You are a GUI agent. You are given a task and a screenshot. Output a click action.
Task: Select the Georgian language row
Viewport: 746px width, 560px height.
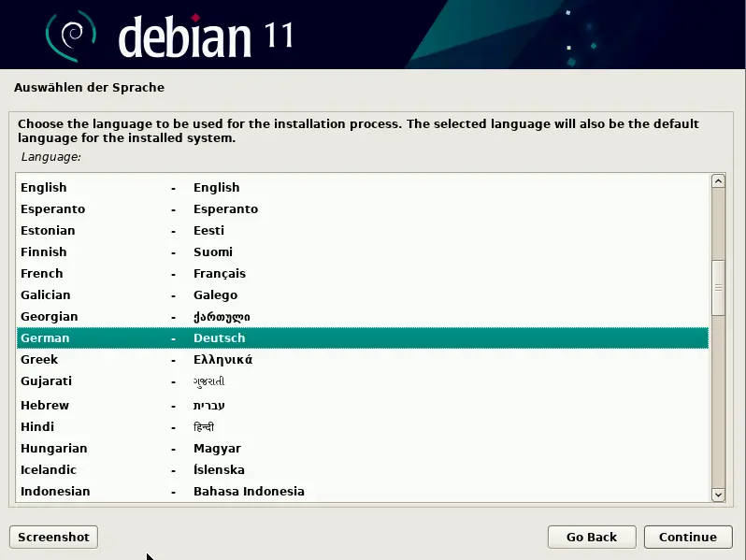363,316
